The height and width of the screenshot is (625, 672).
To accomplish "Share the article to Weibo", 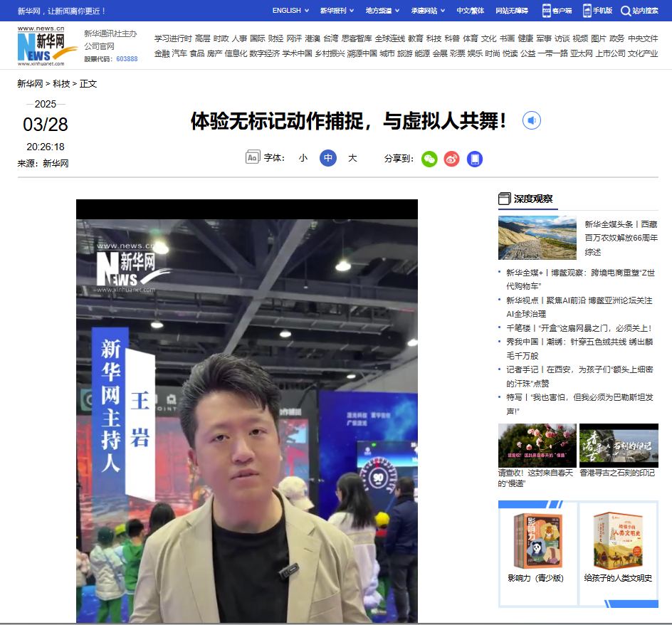I will pyautogui.click(x=452, y=159).
